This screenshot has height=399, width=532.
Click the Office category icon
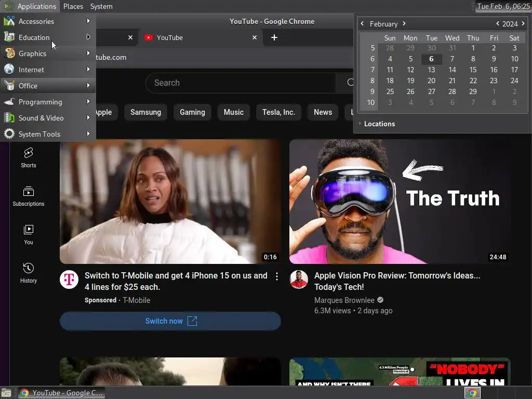click(x=9, y=86)
